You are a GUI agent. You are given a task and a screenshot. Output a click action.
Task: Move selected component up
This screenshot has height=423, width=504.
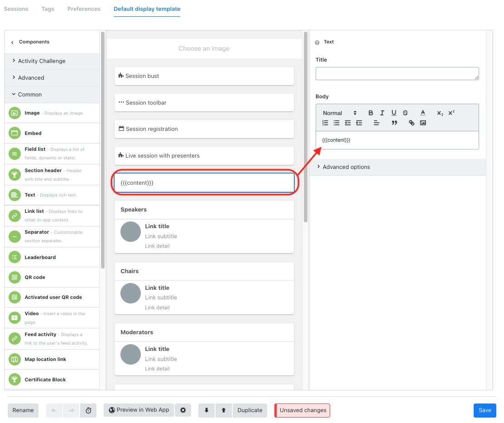click(x=224, y=410)
